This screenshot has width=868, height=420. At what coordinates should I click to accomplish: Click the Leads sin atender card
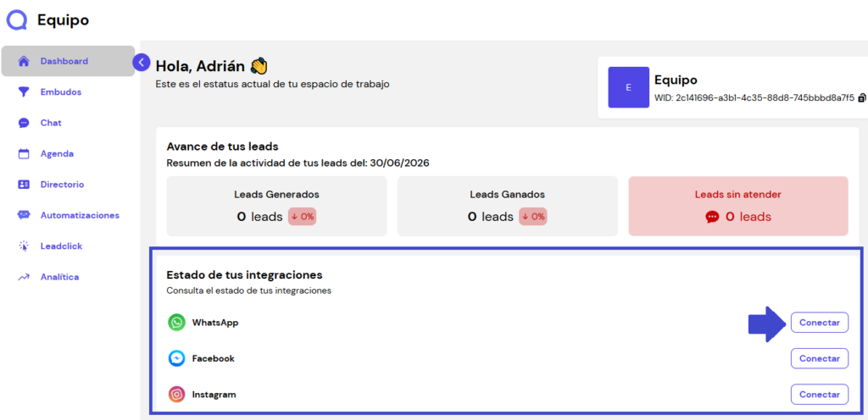coord(738,206)
